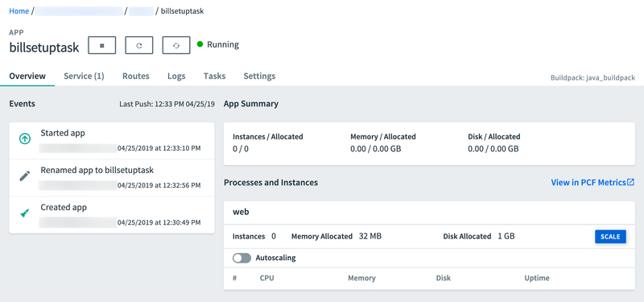Click the web process heading

point(241,212)
